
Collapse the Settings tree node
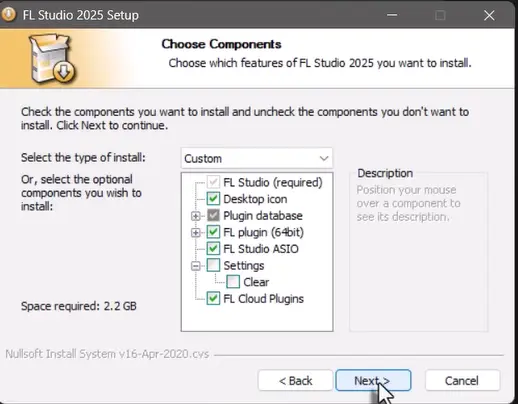coord(196,266)
